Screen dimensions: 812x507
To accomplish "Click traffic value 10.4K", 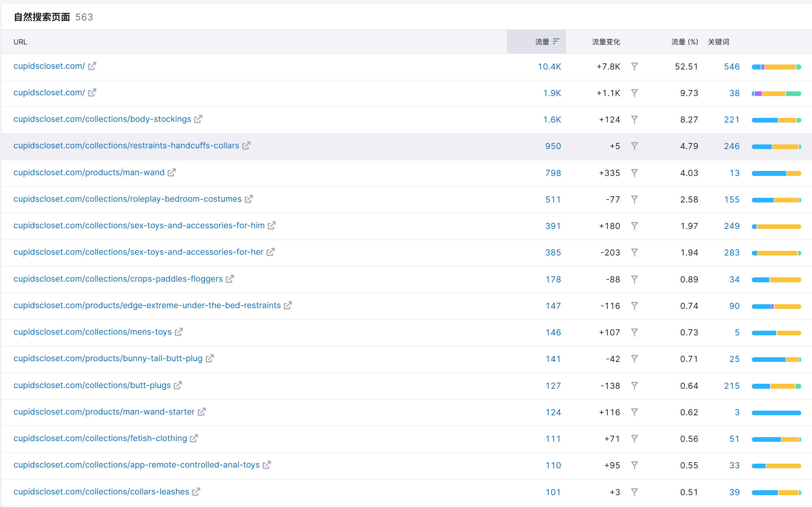I will (549, 67).
